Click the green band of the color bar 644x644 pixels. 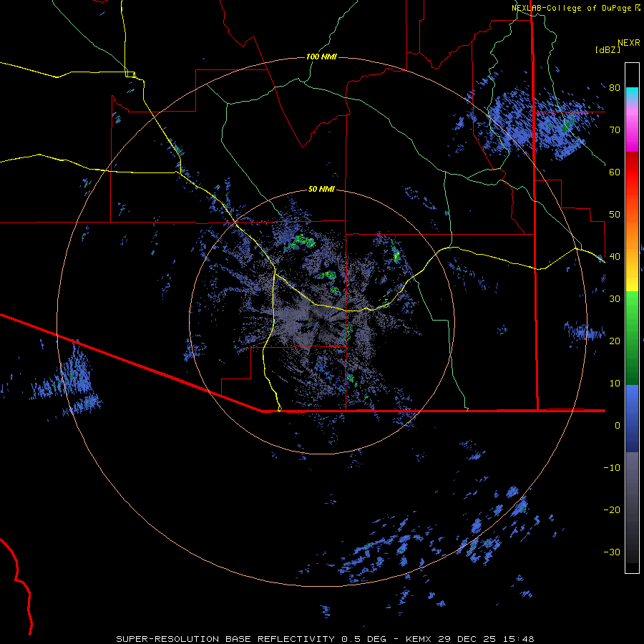click(x=632, y=338)
